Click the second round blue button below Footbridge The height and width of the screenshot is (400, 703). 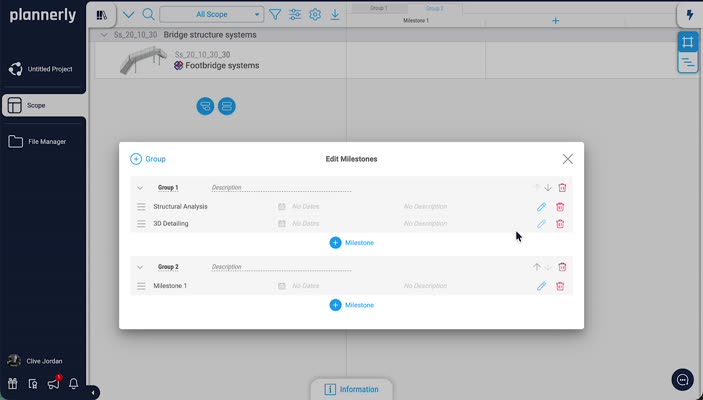(x=227, y=106)
